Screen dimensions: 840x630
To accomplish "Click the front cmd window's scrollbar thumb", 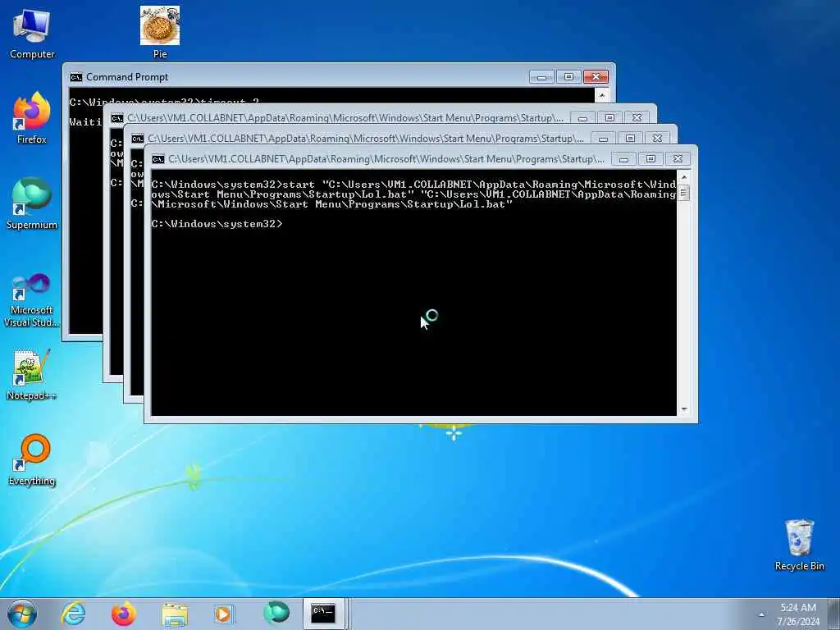I will 683,192.
